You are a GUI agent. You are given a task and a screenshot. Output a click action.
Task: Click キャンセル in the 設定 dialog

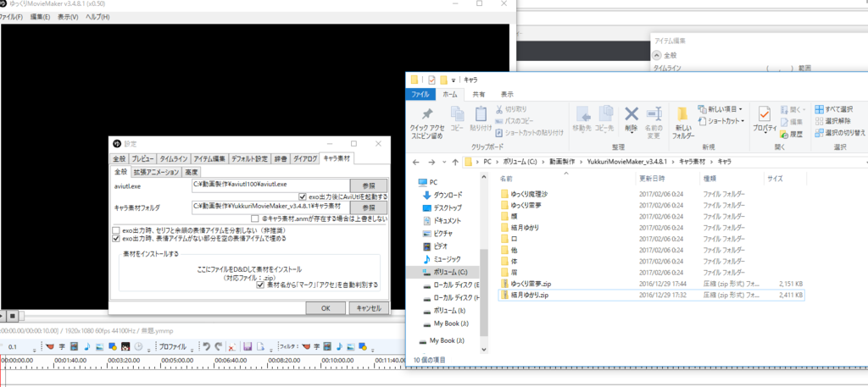click(369, 308)
